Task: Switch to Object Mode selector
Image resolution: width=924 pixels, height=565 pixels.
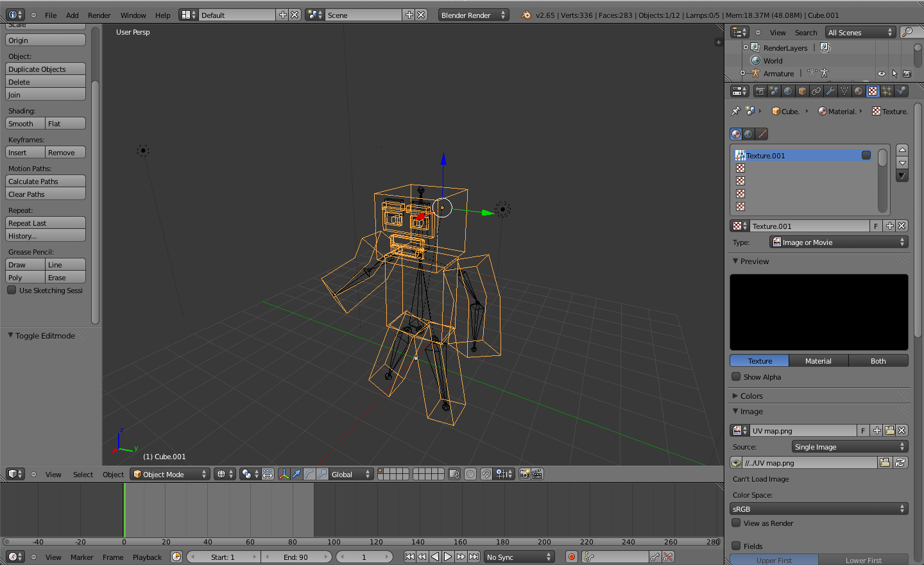Action: click(169, 474)
